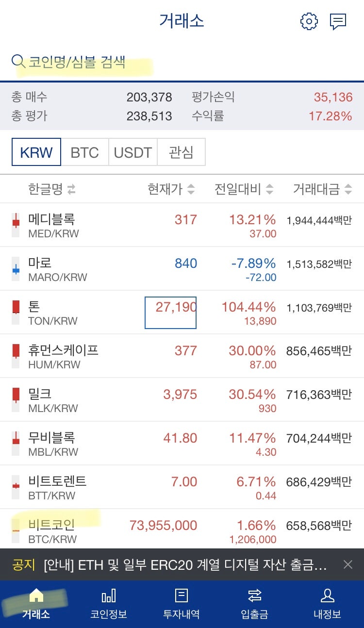Screen dimensions: 364x628
Task: Open 입출금 transfer arrows icon
Action: point(254,595)
